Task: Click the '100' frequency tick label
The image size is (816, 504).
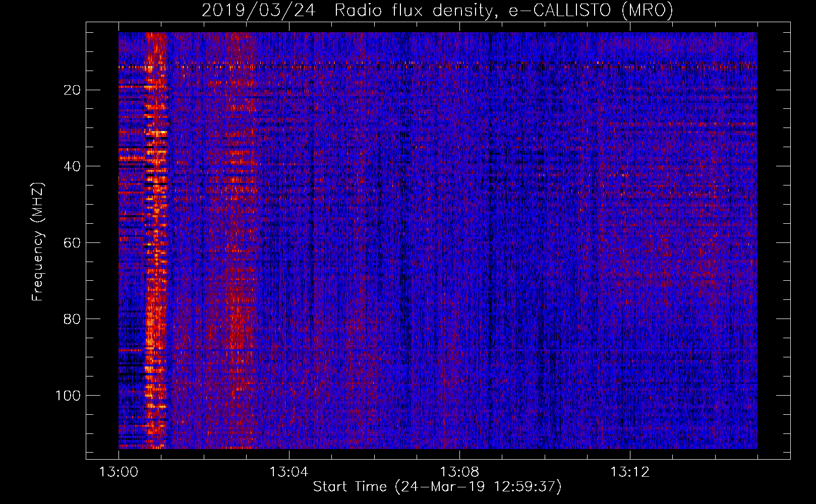Action: point(68,395)
